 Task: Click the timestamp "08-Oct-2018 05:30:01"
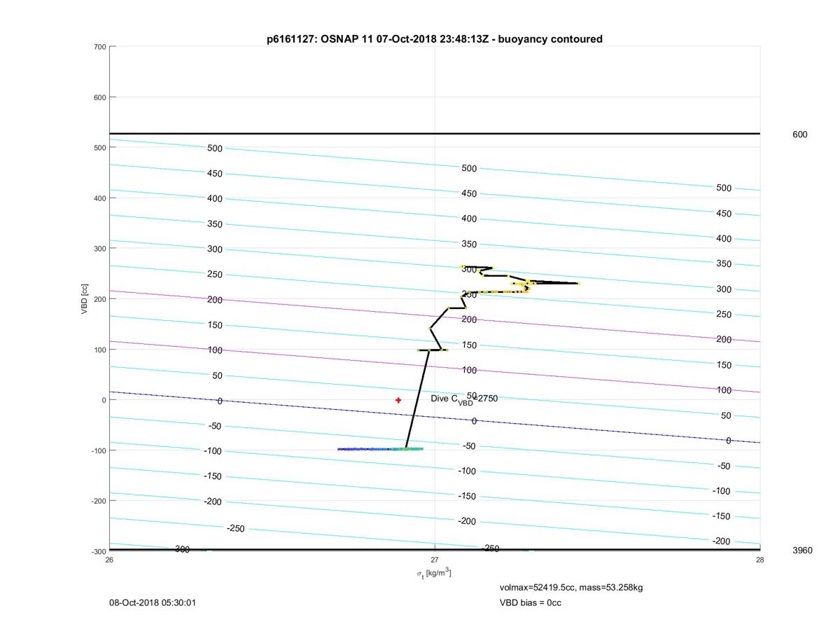[153, 602]
